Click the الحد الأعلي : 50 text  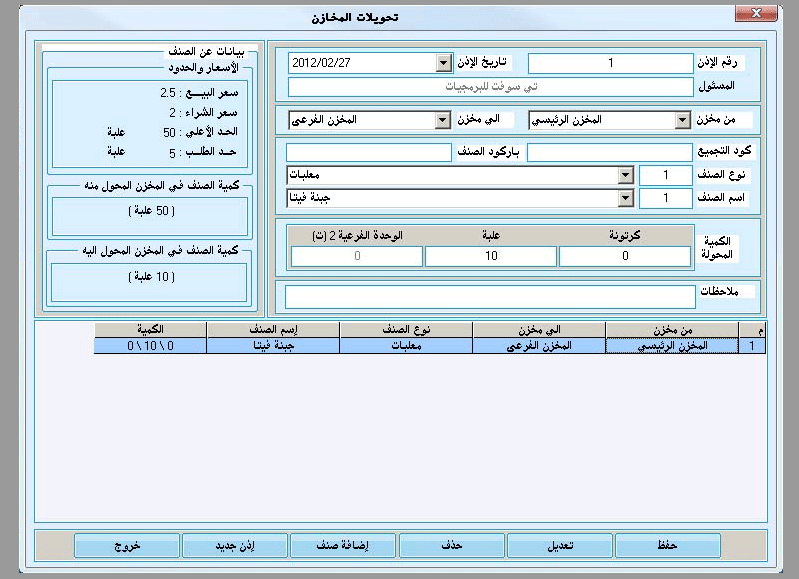[201, 132]
